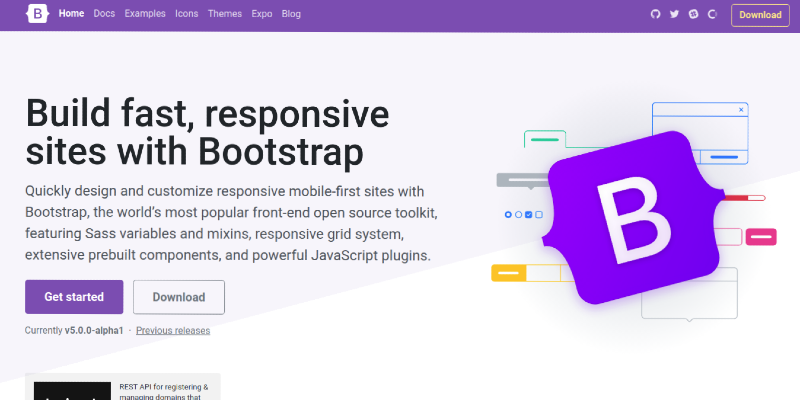
Task: Click the Bootstrap logo in navbar
Action: pos(38,15)
